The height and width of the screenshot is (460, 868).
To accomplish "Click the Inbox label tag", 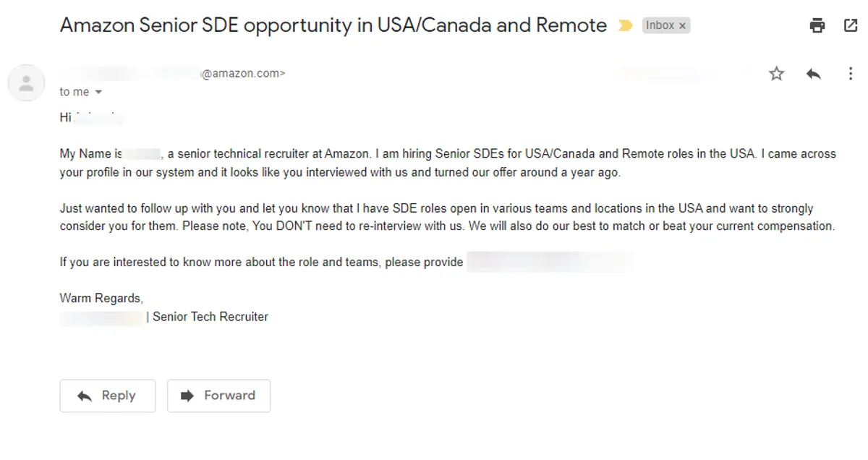I will [x=660, y=25].
